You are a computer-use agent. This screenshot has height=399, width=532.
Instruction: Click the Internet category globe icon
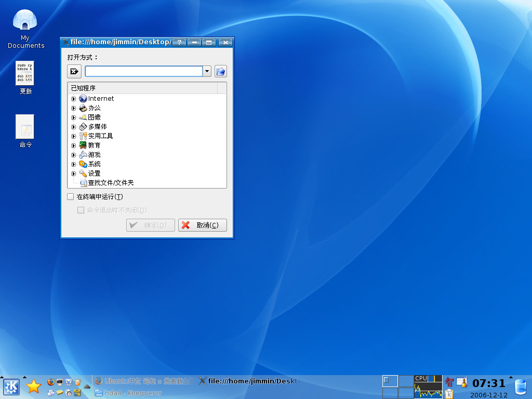click(x=83, y=99)
